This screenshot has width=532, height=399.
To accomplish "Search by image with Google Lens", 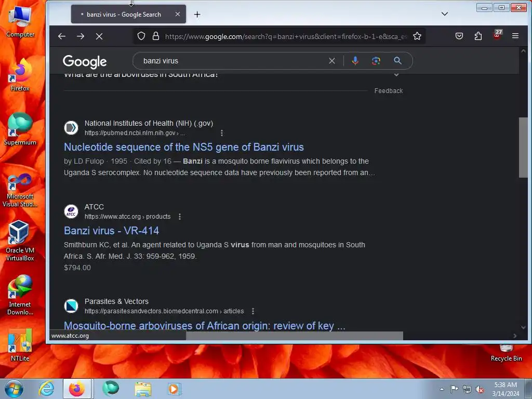I will [x=376, y=61].
